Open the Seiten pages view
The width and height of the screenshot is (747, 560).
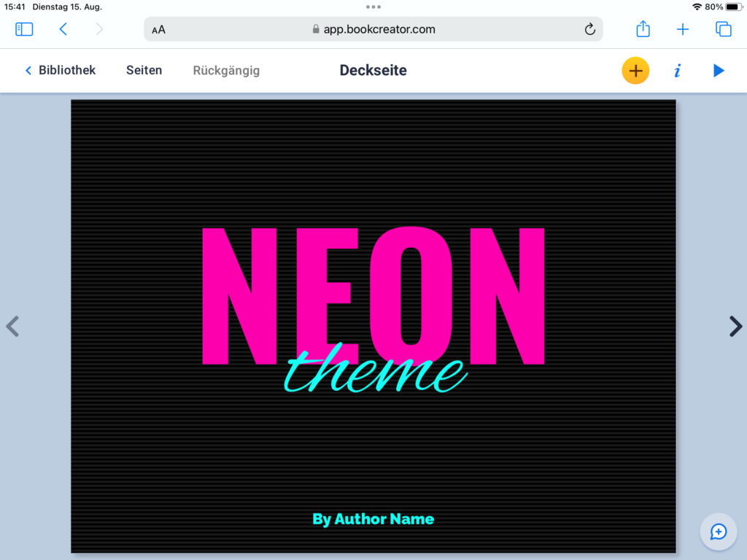(x=144, y=71)
